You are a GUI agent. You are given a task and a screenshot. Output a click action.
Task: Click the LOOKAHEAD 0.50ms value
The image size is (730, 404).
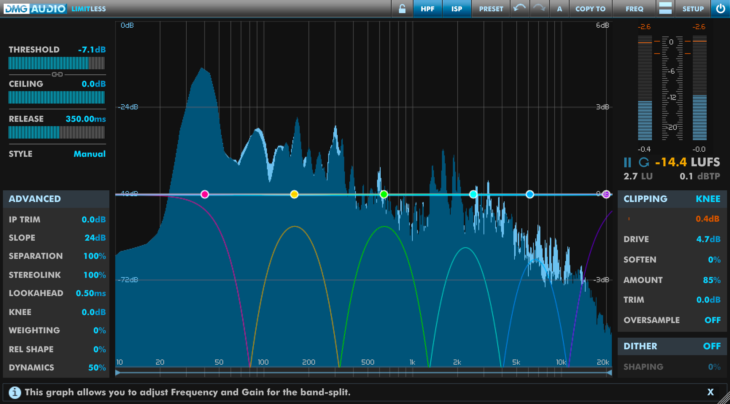click(x=91, y=293)
